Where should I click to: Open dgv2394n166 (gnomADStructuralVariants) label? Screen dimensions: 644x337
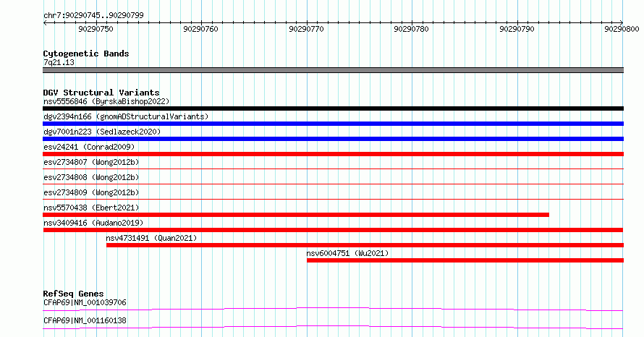click(x=126, y=116)
